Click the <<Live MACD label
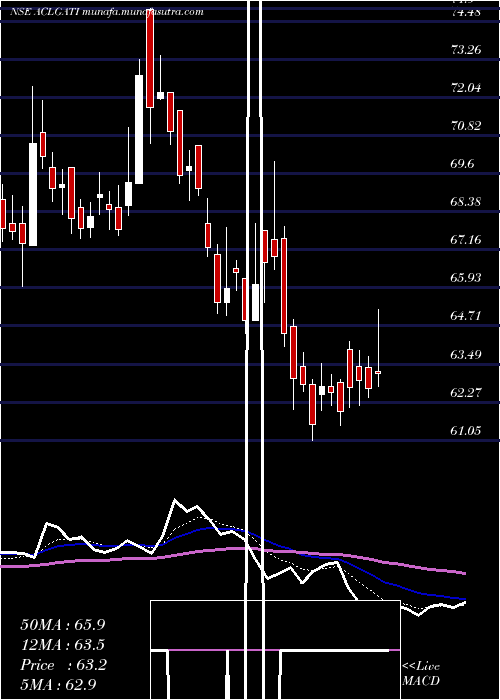Screen dimensions: 500x700 pos(421,674)
